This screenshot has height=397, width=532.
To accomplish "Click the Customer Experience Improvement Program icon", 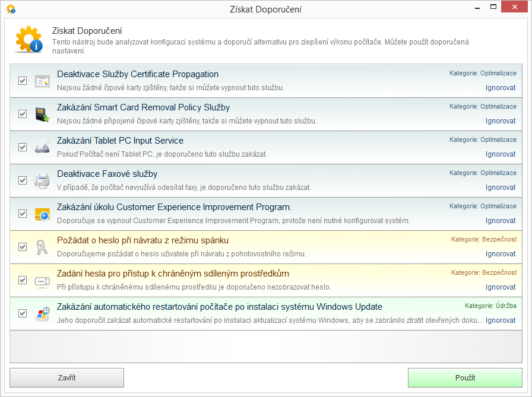I will tap(42, 214).
